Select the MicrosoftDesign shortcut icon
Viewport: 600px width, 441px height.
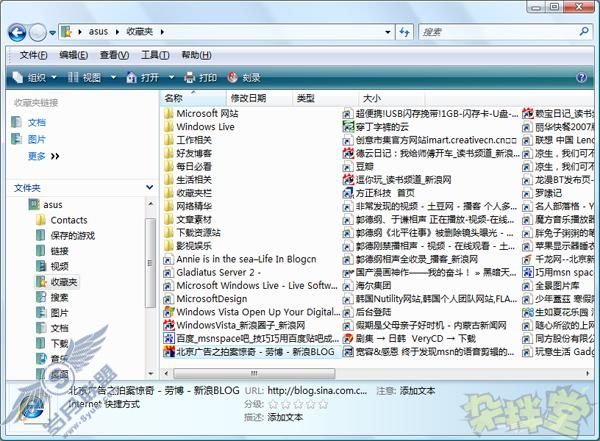(168, 299)
